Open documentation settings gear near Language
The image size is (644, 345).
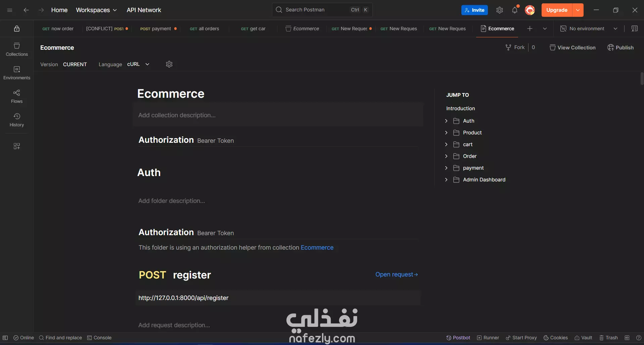169,64
